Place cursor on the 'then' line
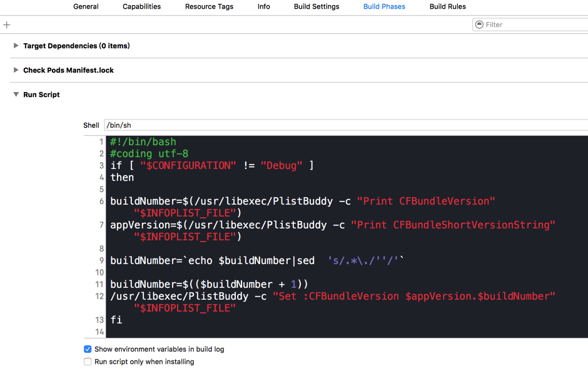The width and height of the screenshot is (588, 373). tap(122, 177)
